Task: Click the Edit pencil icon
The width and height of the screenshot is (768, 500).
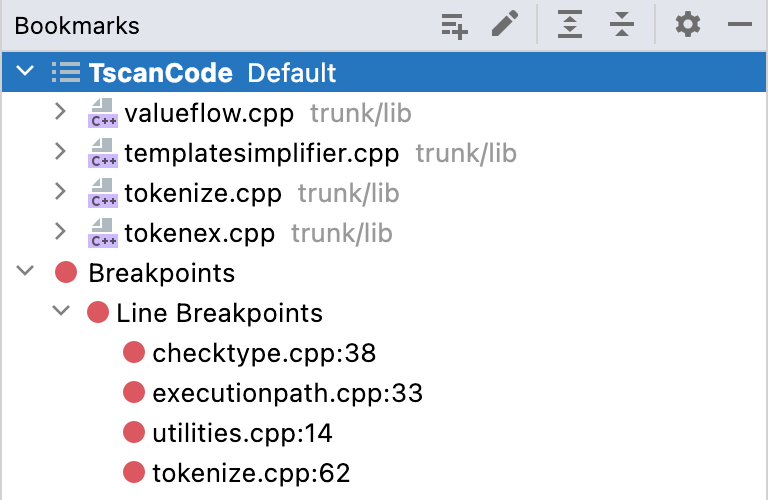Action: [x=506, y=25]
